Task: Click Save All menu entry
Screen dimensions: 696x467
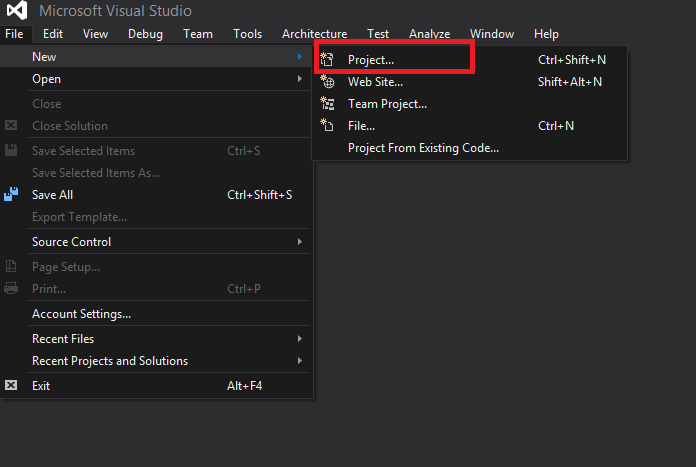Action: [155, 194]
